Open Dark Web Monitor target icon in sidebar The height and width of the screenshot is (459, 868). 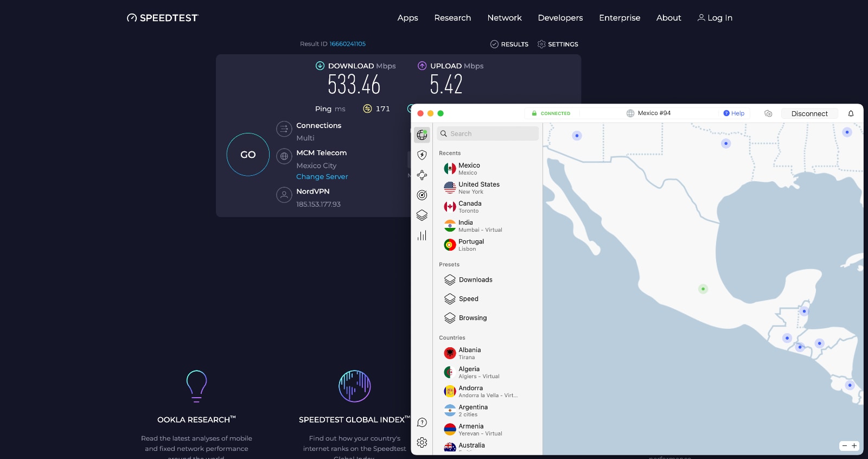click(422, 195)
